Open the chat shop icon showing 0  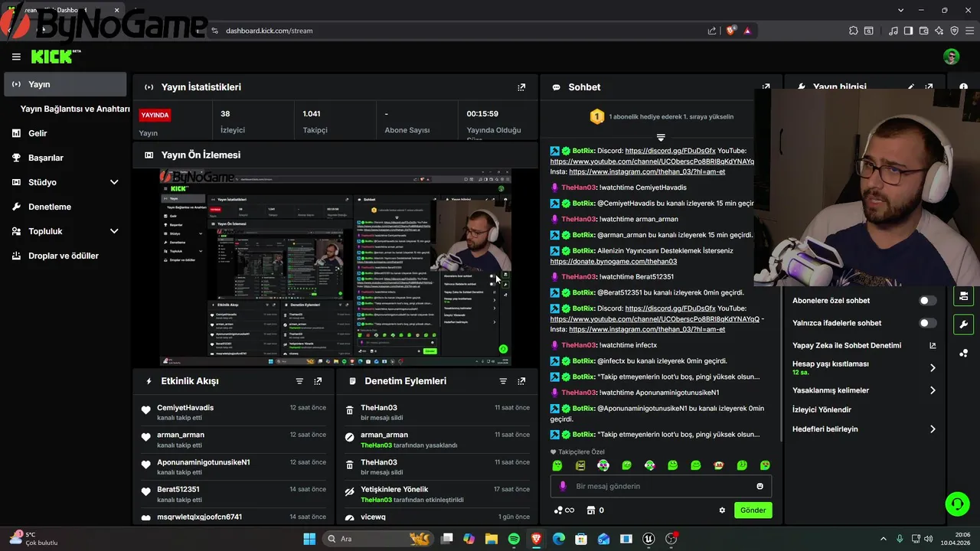click(595, 510)
